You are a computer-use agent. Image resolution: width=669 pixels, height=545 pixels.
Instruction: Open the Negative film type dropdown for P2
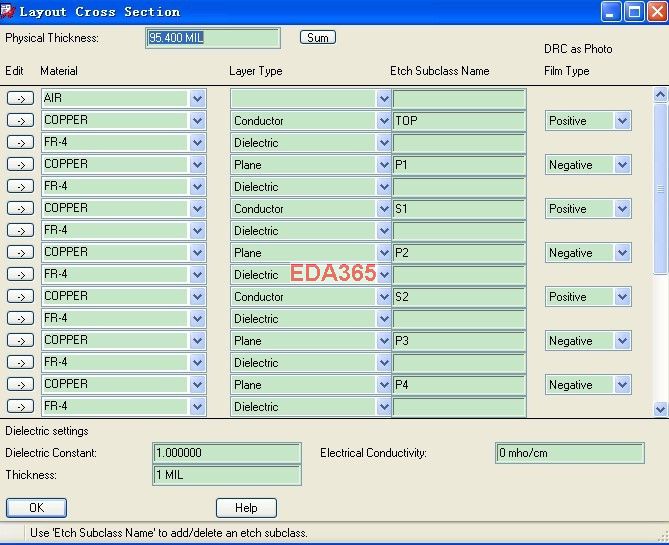pyautogui.click(x=622, y=253)
